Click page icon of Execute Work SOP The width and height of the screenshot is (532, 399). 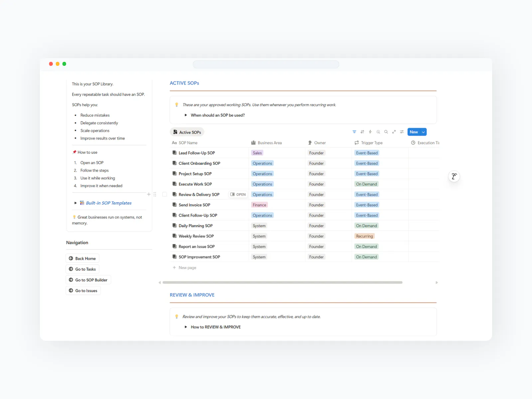174,184
